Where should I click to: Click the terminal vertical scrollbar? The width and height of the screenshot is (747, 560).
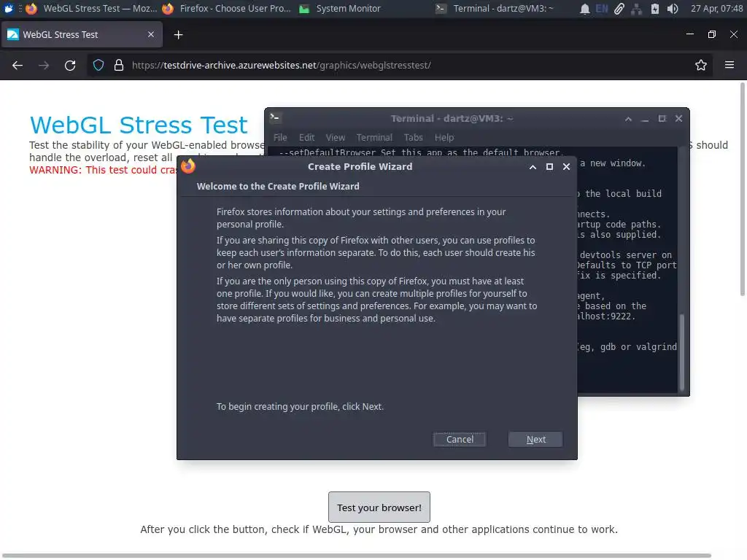682,352
